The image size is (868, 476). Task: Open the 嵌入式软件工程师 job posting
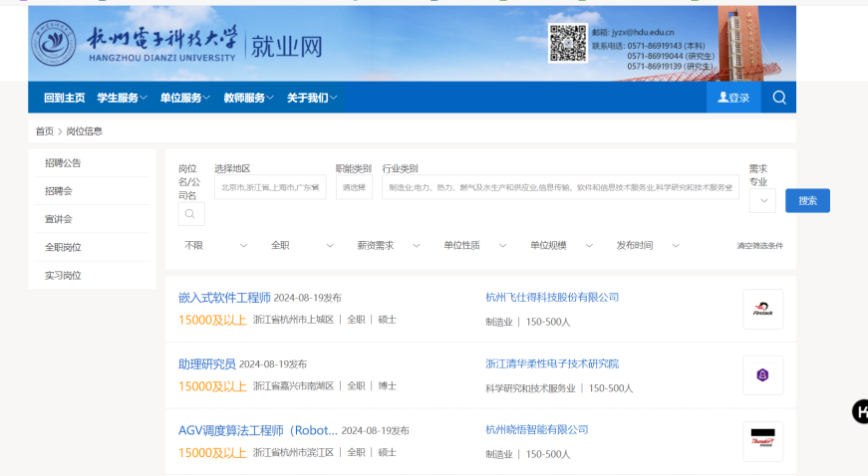pos(224,298)
